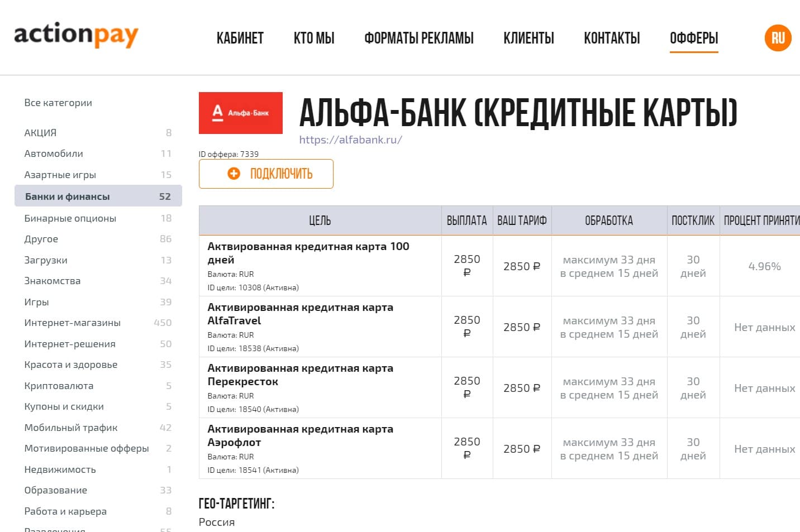800x532 pixels.
Task: Open the alfabank.ru link
Action: pyautogui.click(x=350, y=140)
